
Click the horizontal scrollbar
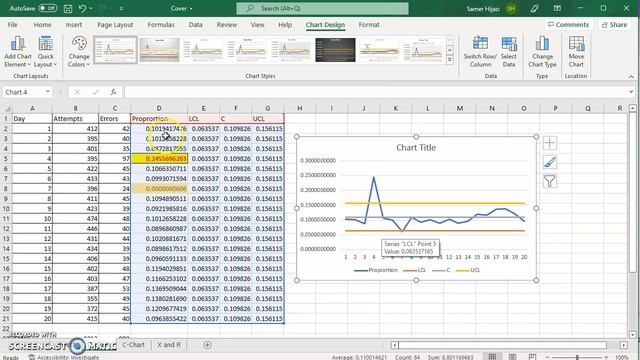tap(502, 345)
